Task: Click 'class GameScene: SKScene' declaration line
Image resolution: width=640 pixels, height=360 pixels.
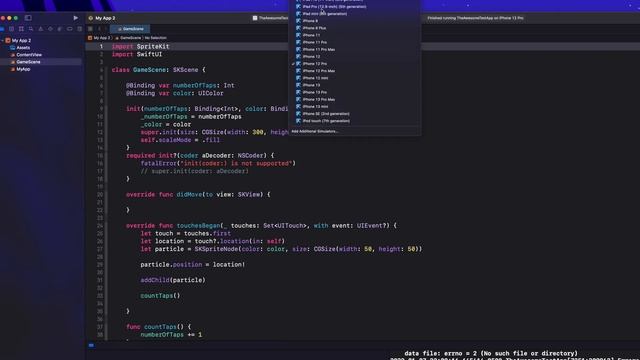Action: click(x=158, y=70)
